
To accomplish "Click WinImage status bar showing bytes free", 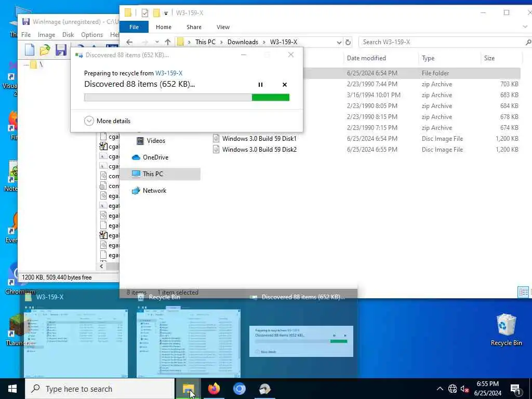I will click(57, 277).
